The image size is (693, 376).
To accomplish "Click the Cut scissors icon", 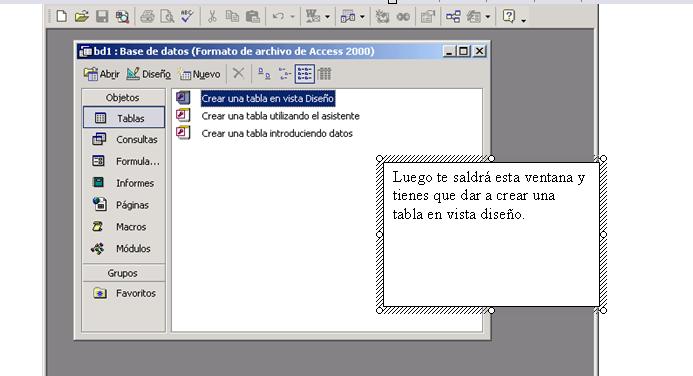I will point(212,17).
